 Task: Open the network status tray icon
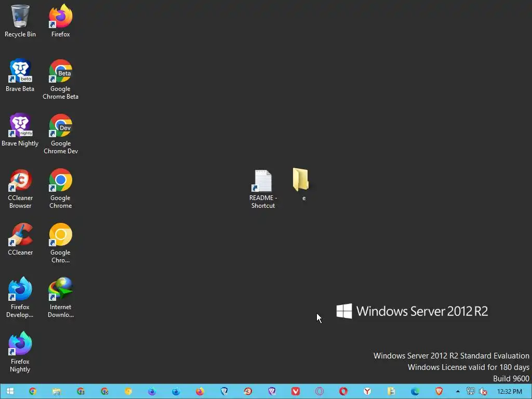point(470,391)
